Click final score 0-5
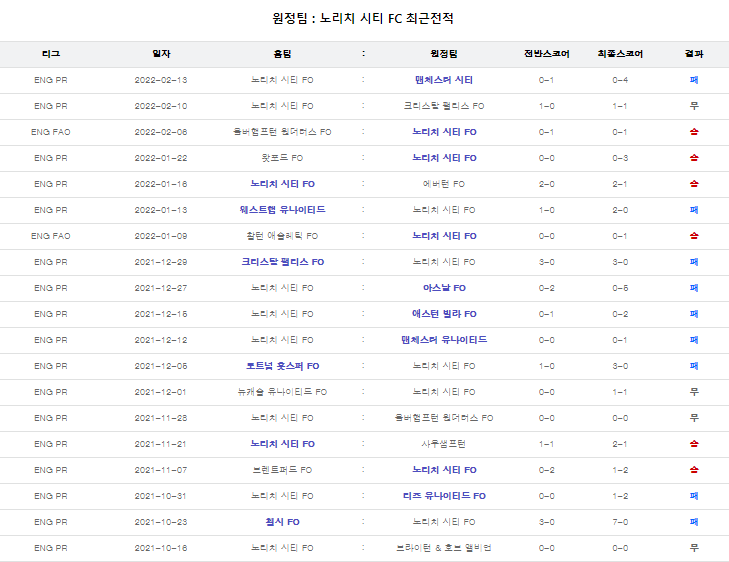Image resolution: width=729 pixels, height=562 pixels. pos(620,288)
